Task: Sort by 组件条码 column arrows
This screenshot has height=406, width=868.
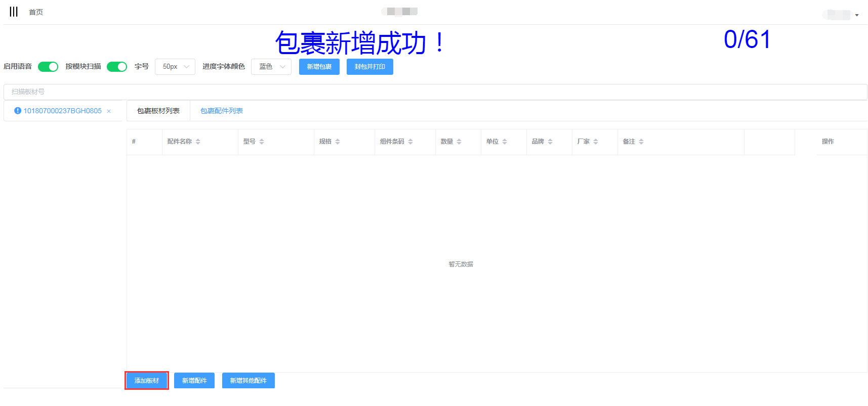Action: [x=410, y=142]
